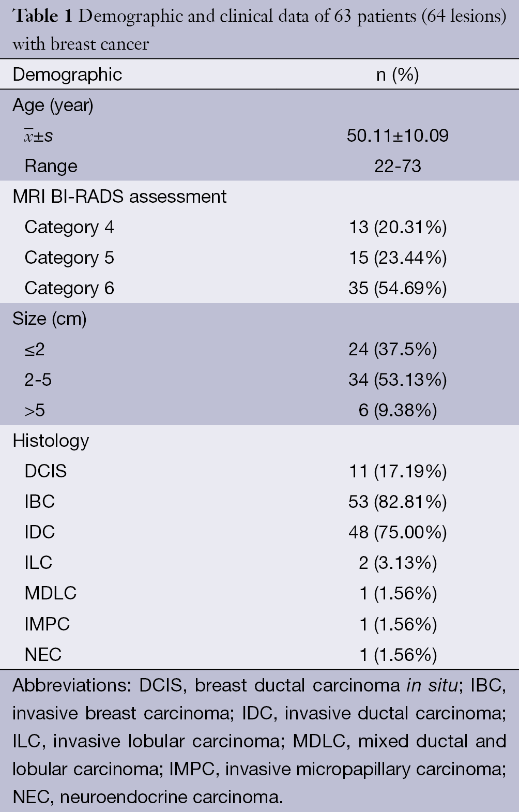Click the 2-5 size row label
The height and width of the screenshot is (812, 519).
38,380
